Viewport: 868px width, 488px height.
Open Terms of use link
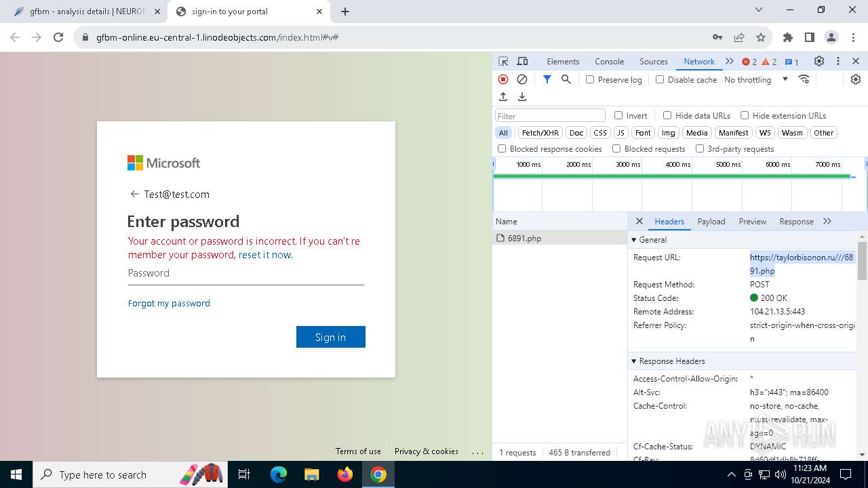358,451
